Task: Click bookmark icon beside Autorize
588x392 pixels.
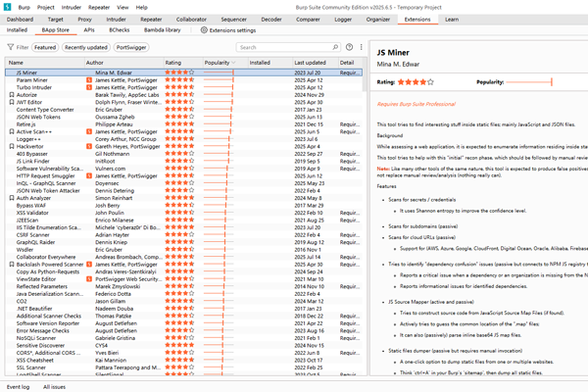Action: 12,95
